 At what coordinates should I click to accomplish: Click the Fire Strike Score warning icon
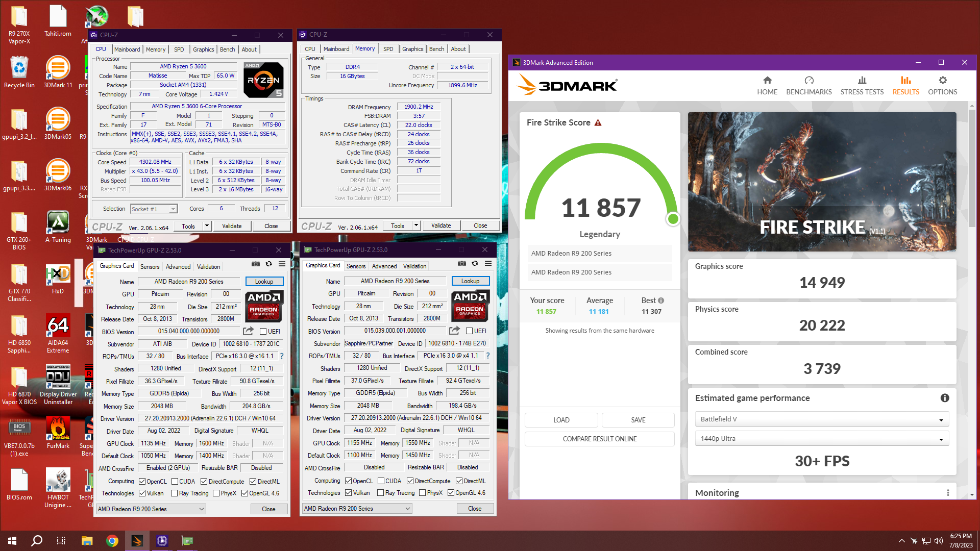pos(598,123)
